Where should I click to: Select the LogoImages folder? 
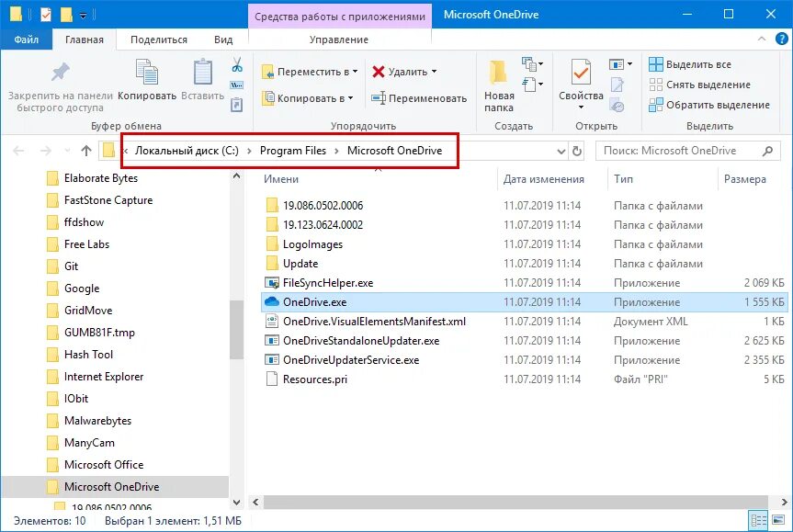point(525,244)
